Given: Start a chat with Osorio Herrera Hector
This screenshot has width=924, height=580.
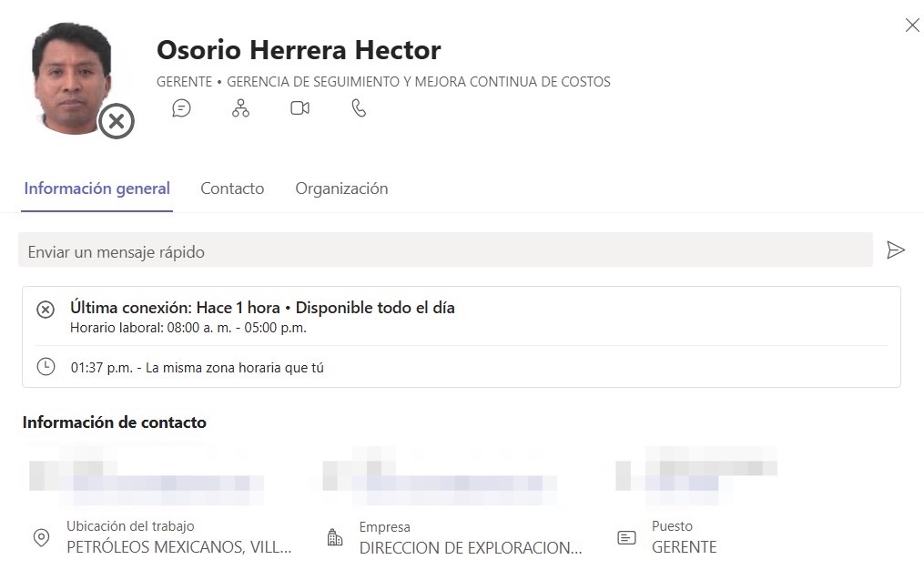Looking at the screenshot, I should pos(182,108).
